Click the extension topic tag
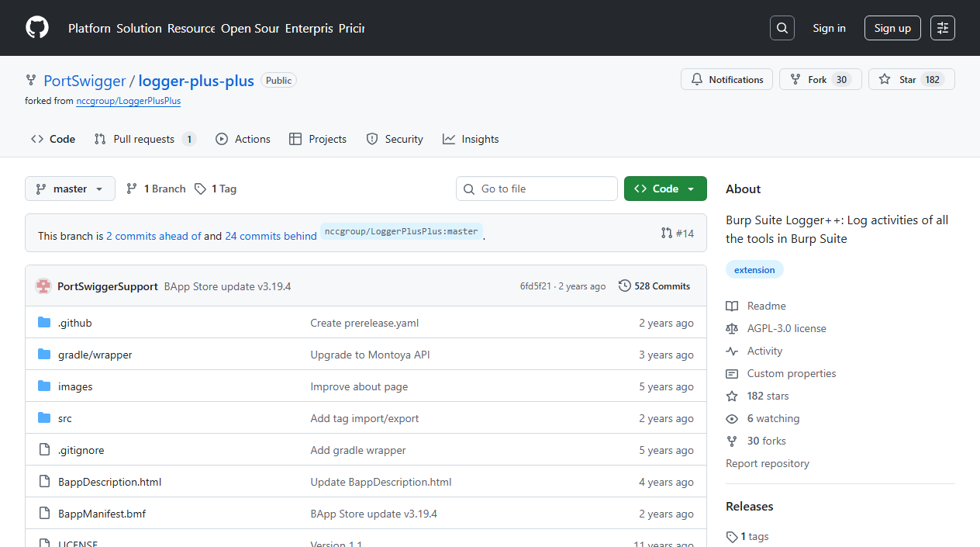 [754, 270]
